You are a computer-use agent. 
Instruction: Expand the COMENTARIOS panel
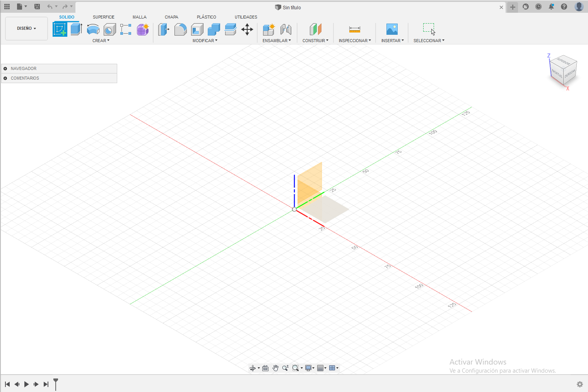(x=5, y=78)
